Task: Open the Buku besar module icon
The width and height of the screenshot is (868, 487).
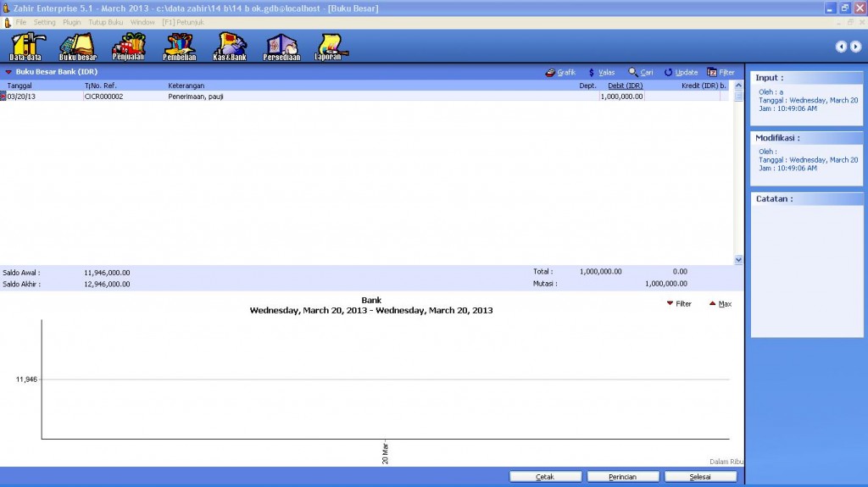Action: (77, 46)
